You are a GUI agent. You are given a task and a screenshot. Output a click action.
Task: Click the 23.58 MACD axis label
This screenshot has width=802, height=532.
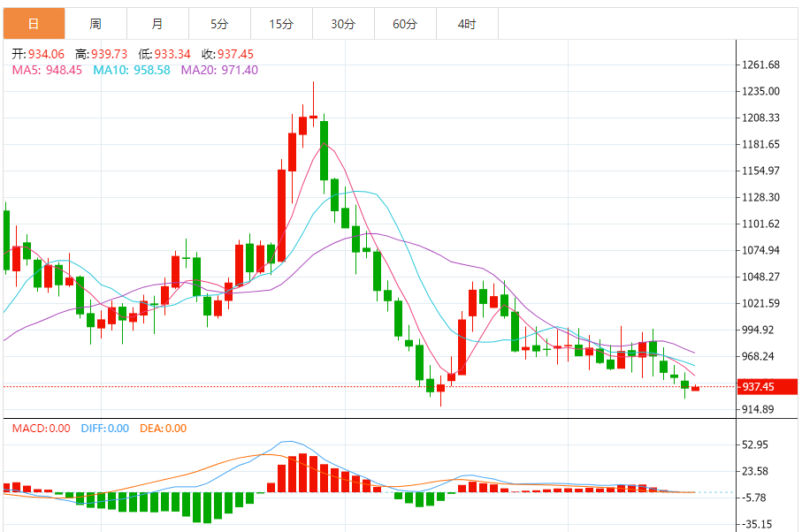pos(755,472)
